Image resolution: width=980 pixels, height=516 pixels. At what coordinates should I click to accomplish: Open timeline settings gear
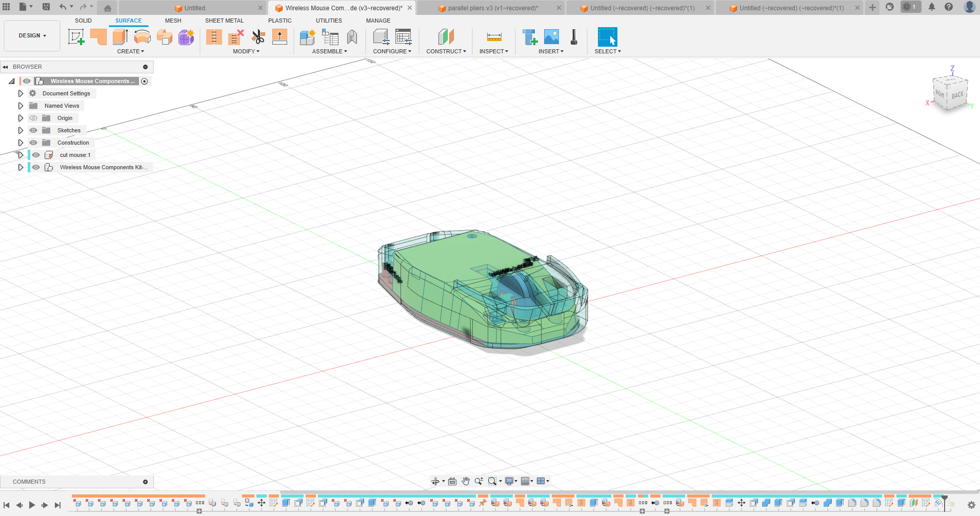tap(971, 505)
